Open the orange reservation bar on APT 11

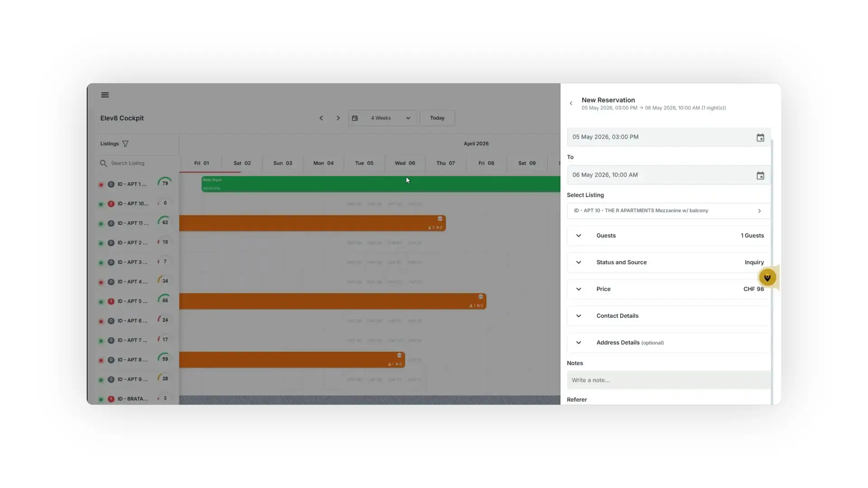[x=312, y=223]
